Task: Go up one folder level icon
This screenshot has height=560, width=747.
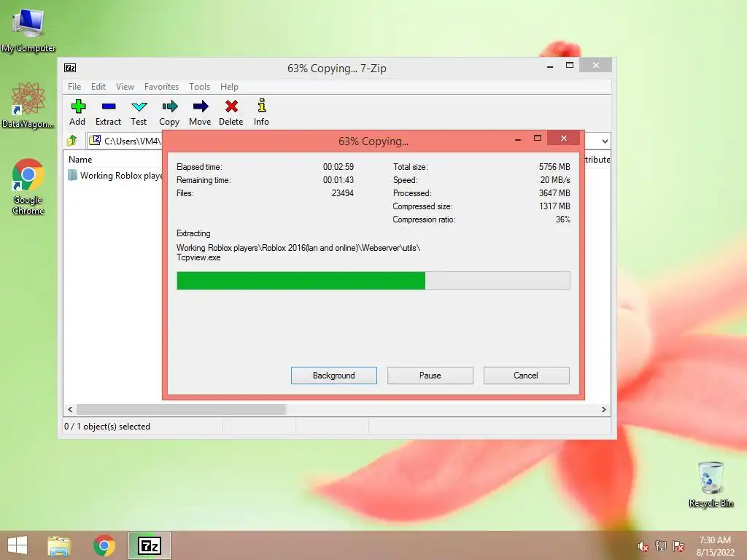Action: tap(72, 141)
